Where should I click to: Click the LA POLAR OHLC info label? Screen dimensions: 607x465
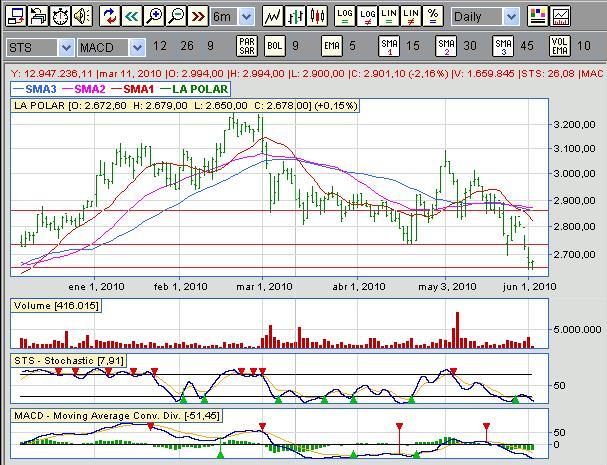pyautogui.click(x=185, y=106)
